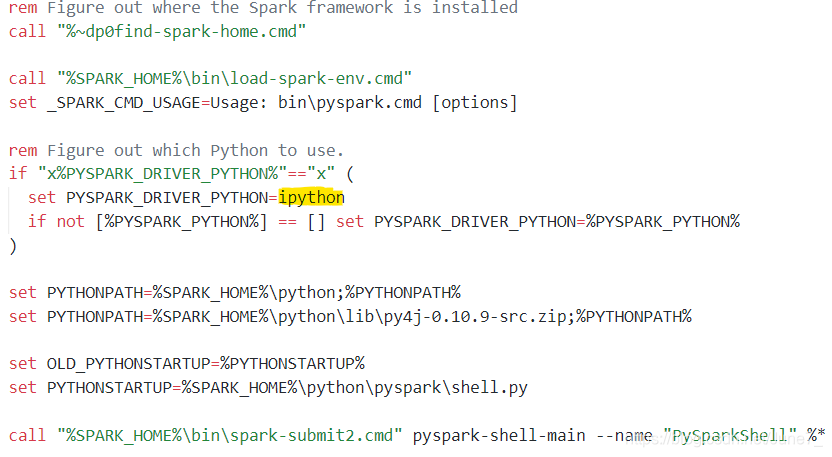This screenshot has width=832, height=457.
Task: Click the _SPARK_CMD_USAGE variable name
Action: 124,102
